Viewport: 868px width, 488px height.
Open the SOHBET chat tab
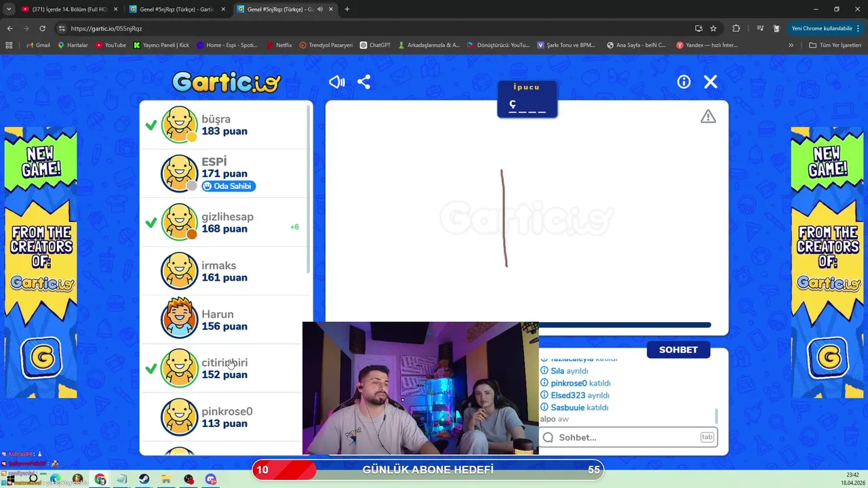pyautogui.click(x=678, y=350)
